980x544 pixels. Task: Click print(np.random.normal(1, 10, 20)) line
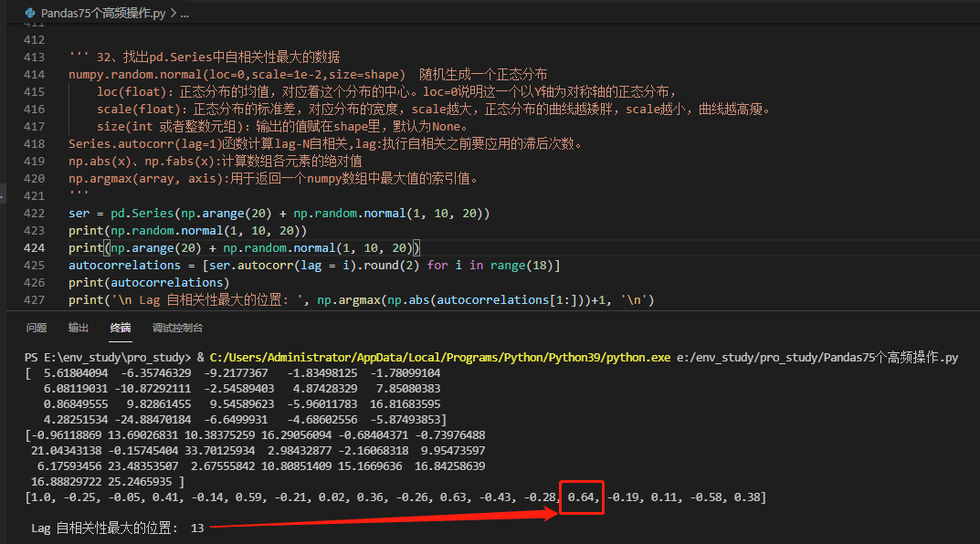[x=187, y=230]
